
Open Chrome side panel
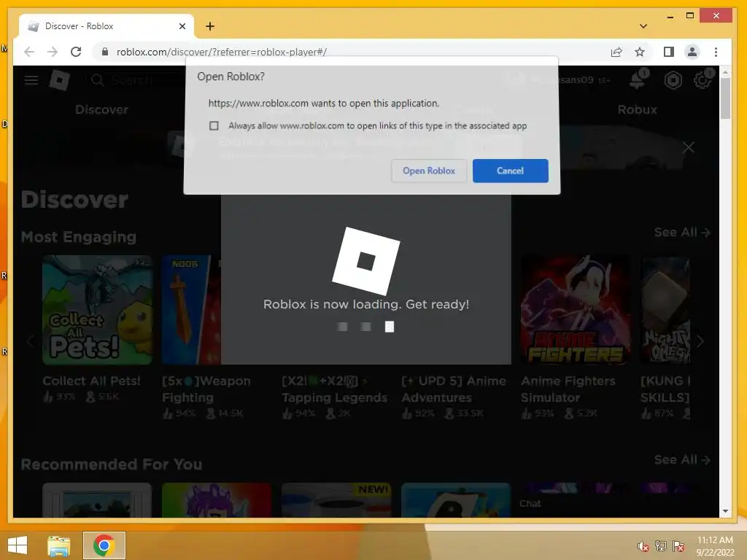(x=669, y=52)
